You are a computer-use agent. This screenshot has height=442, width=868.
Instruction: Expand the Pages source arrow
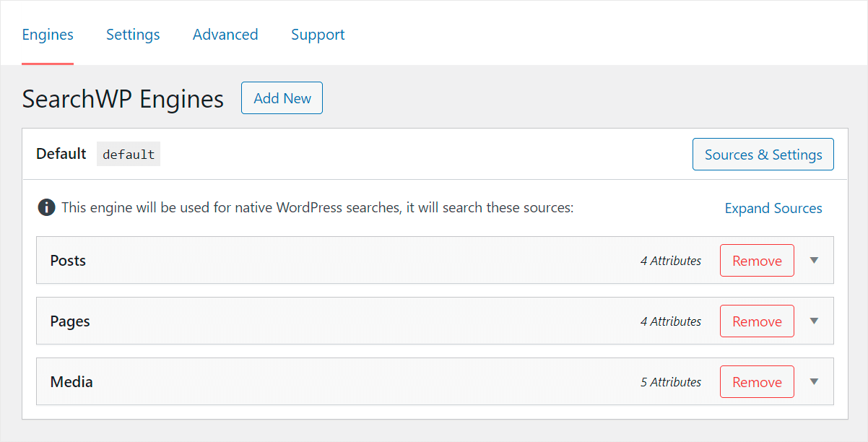[x=814, y=321]
